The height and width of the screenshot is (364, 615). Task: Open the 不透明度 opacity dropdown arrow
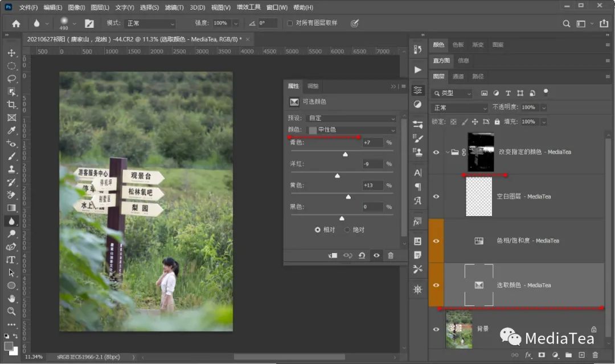(544, 107)
